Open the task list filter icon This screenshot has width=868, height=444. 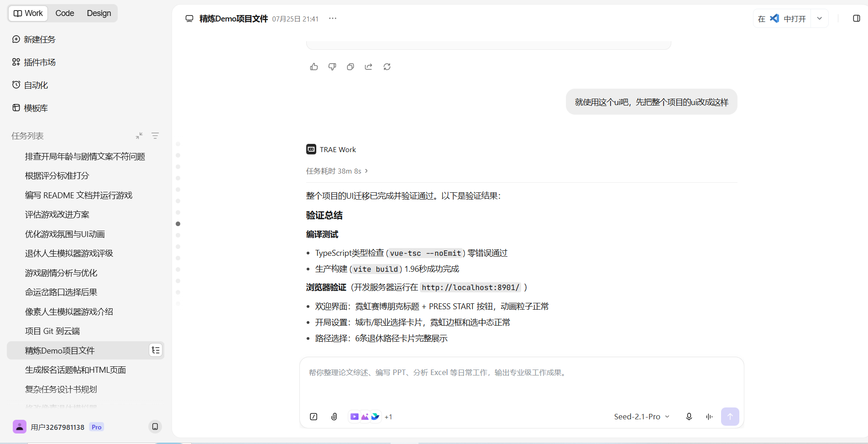coord(155,136)
